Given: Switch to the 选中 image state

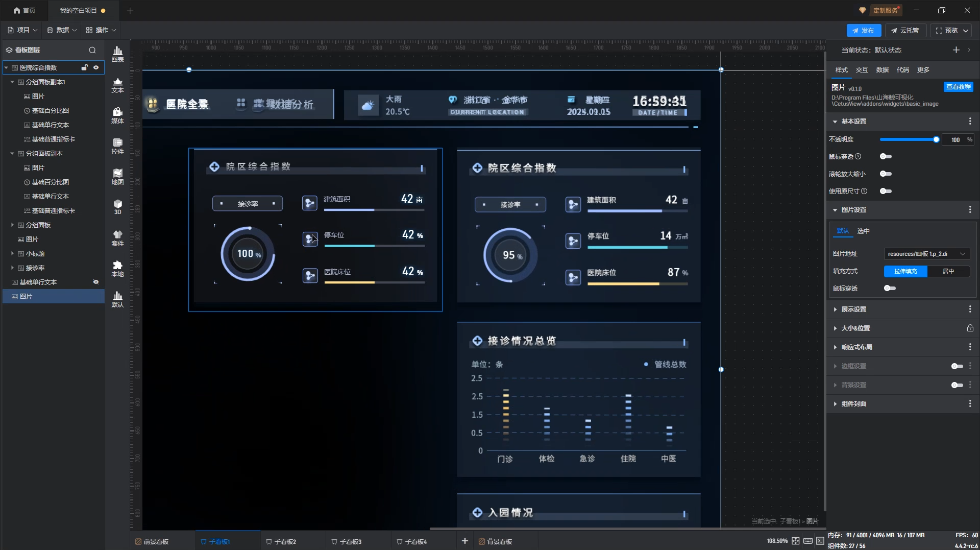Looking at the screenshot, I should (x=864, y=231).
